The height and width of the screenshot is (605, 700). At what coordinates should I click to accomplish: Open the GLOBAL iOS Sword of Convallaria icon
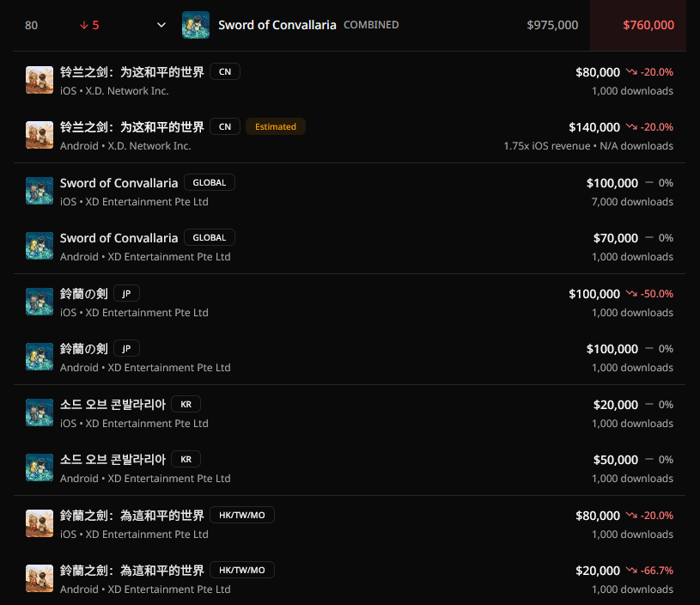(40, 191)
